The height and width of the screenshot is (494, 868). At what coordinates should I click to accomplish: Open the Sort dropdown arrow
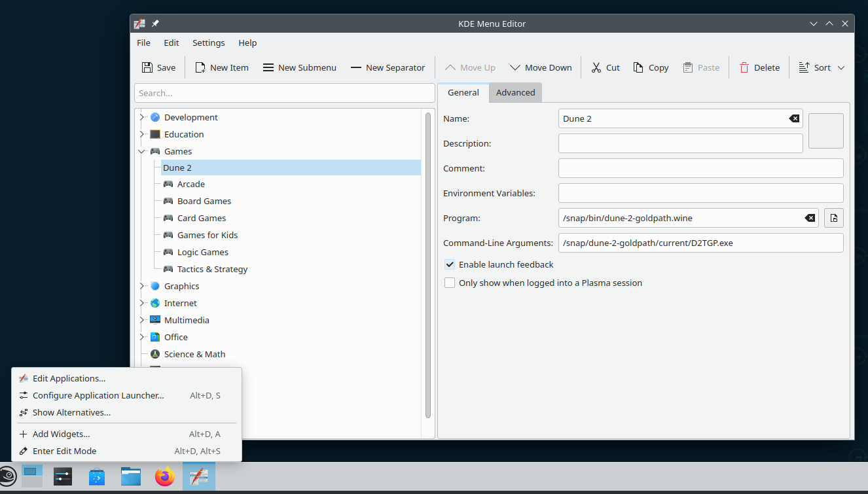841,67
